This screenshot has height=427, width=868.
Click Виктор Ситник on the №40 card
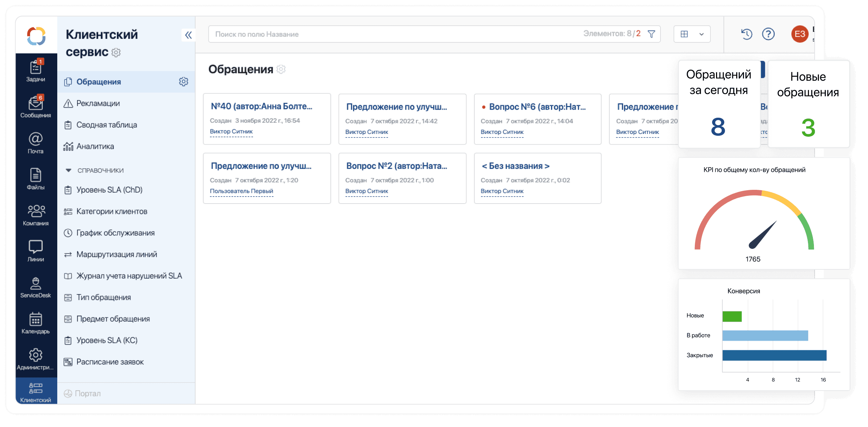tap(231, 131)
